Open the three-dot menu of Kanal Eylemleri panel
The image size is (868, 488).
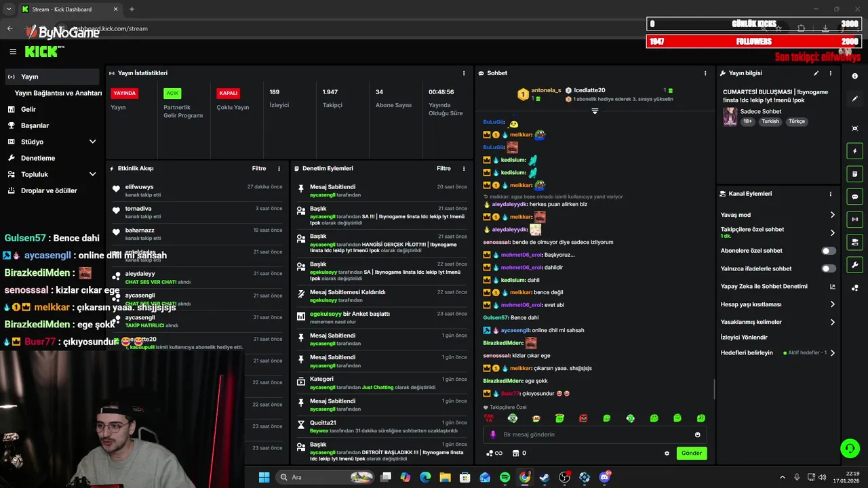(x=830, y=194)
